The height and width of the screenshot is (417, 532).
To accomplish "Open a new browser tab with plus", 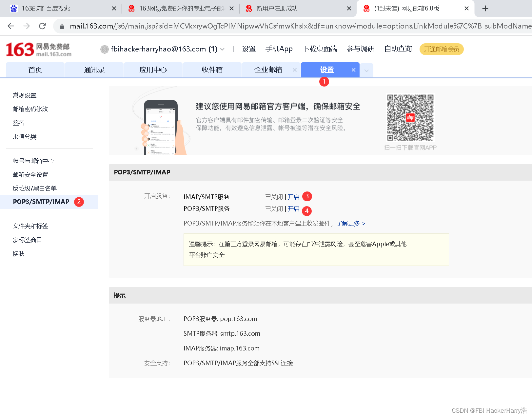I will coord(485,9).
